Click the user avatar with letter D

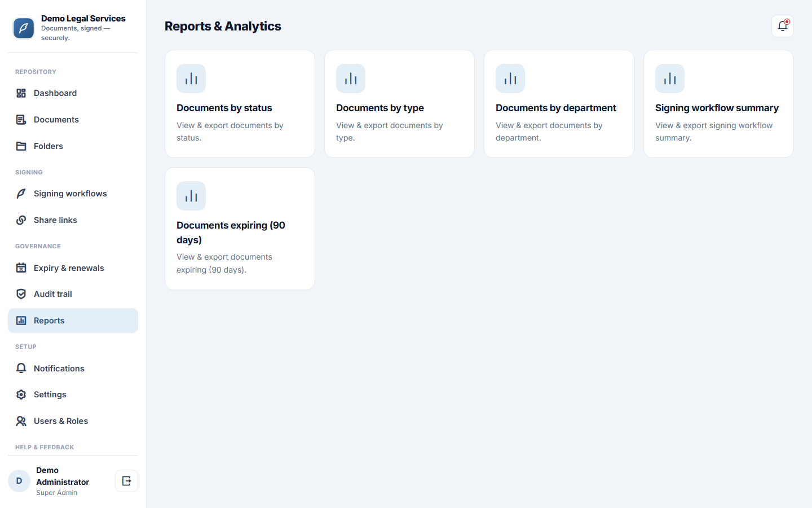point(19,481)
